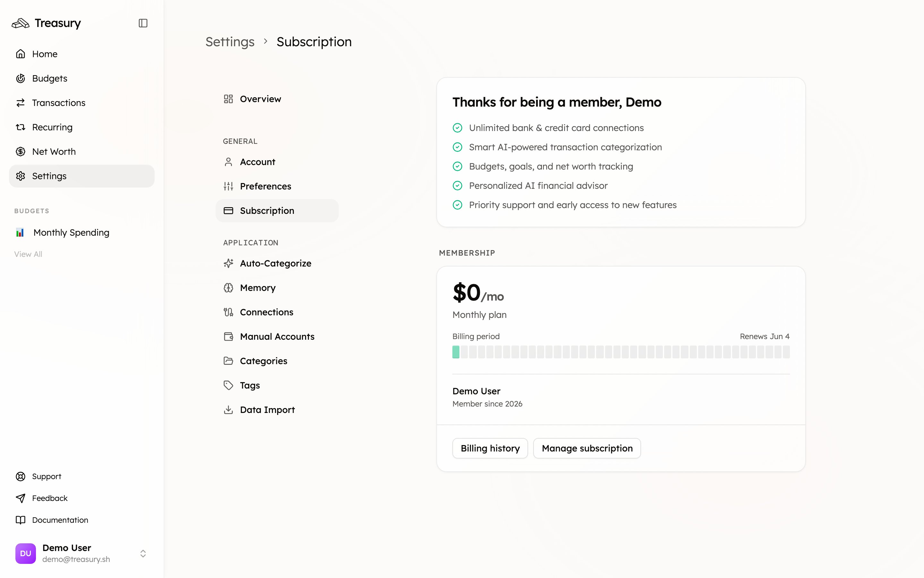Click the Unlimited bank & credit card connections line
Viewport: 924px width, 578px height.
[556, 128]
